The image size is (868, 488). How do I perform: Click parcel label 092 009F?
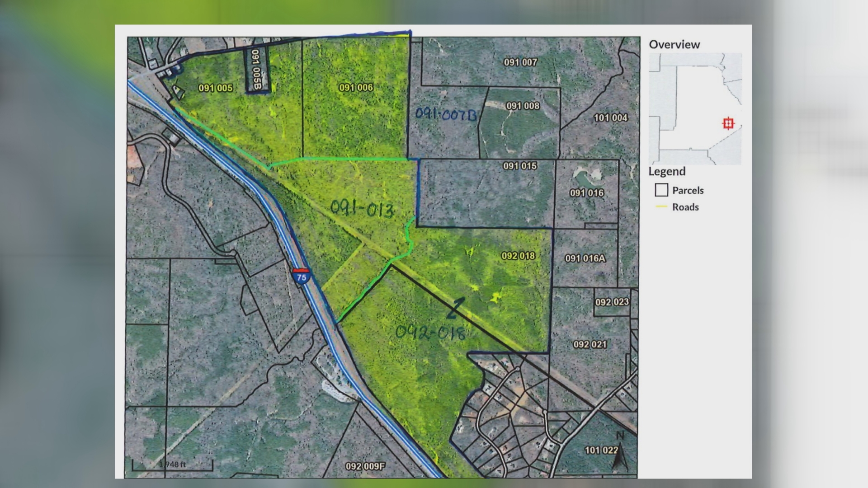[x=365, y=466]
